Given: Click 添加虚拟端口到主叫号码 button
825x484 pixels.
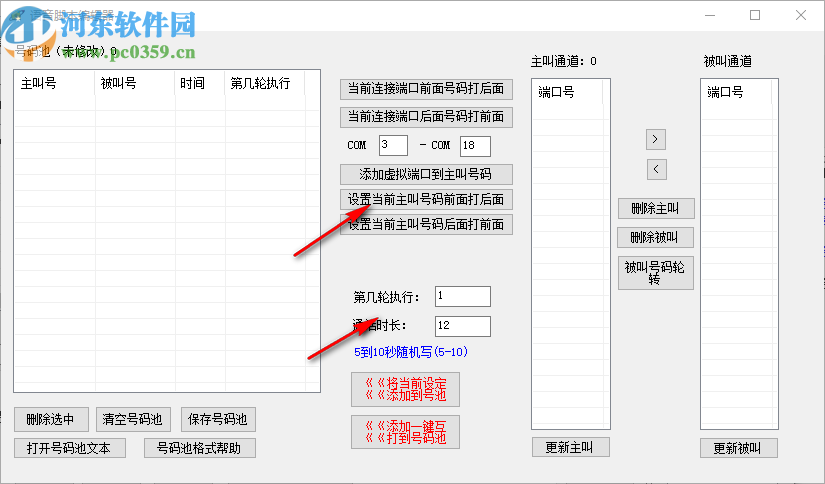Looking at the screenshot, I should click(x=426, y=175).
